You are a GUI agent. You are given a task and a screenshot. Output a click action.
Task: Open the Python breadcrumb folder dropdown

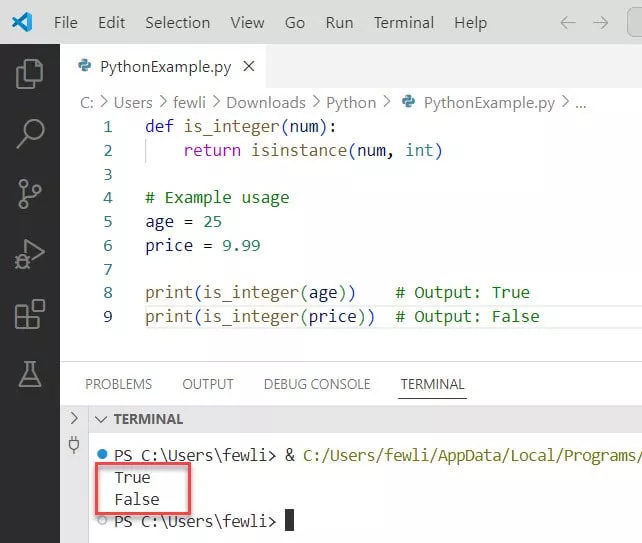(351, 102)
